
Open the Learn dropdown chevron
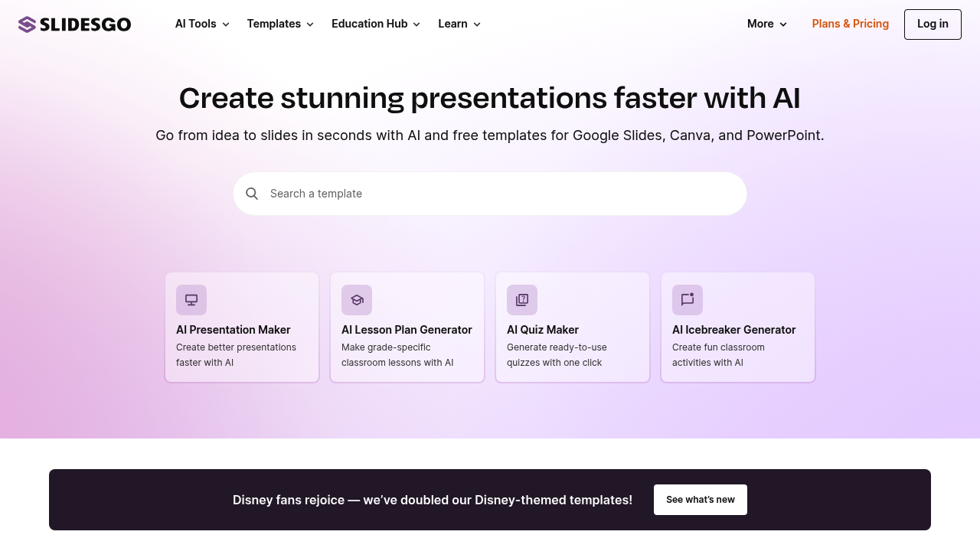(477, 24)
